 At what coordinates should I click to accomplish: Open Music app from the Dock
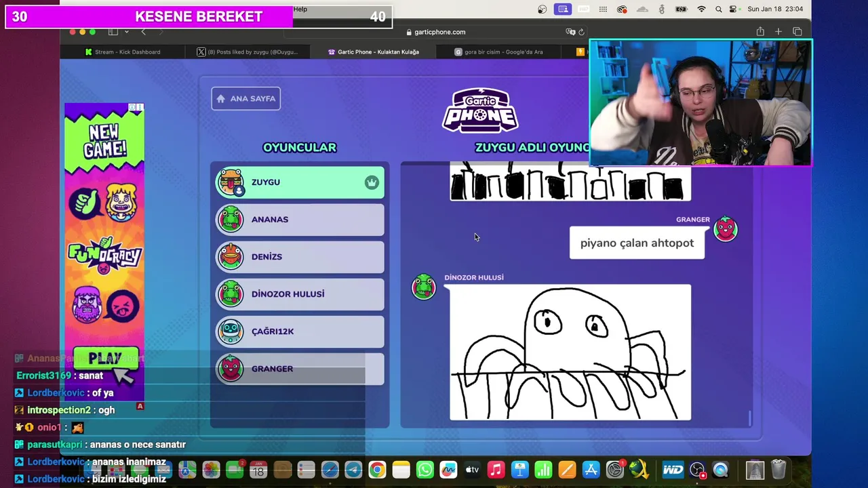(x=496, y=470)
